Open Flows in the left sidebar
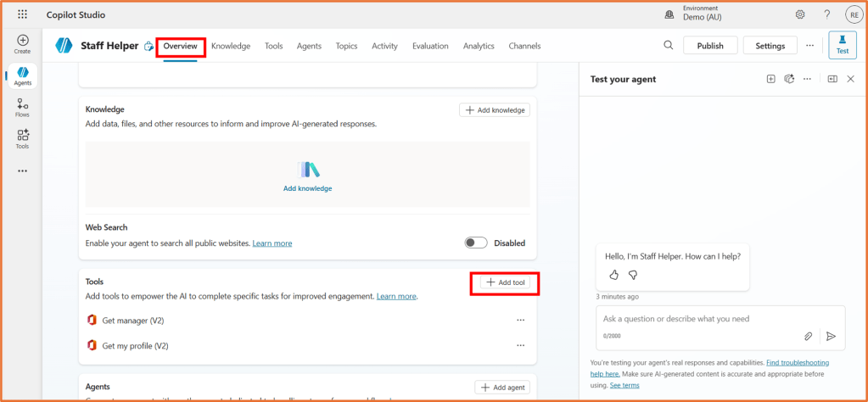 point(23,108)
